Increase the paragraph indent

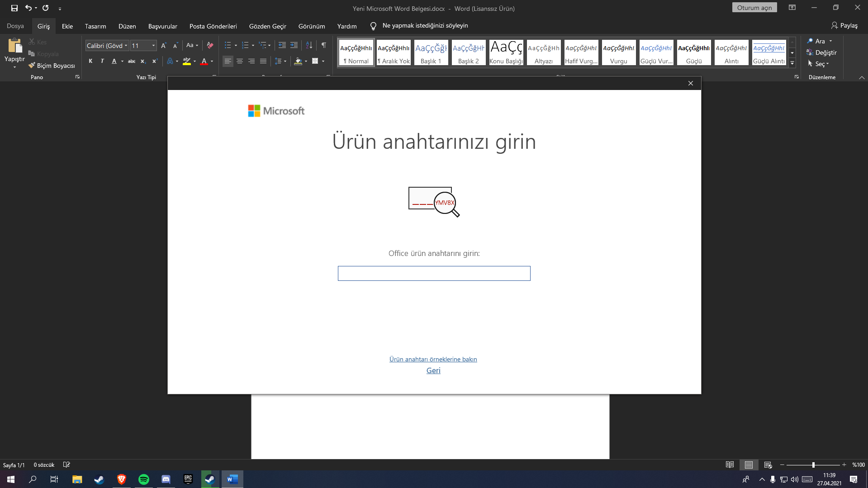(294, 45)
